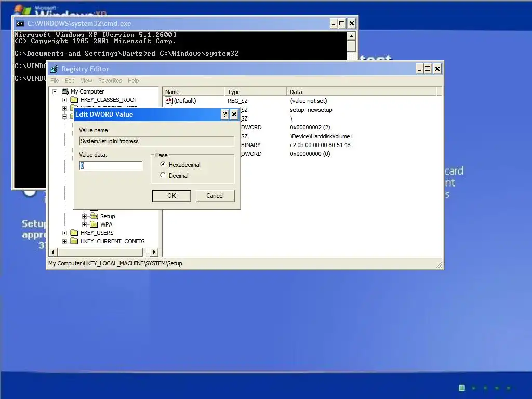Click the '0x00000002 (2)' data cell
Image resolution: width=532 pixels, height=399 pixels.
(x=310, y=127)
